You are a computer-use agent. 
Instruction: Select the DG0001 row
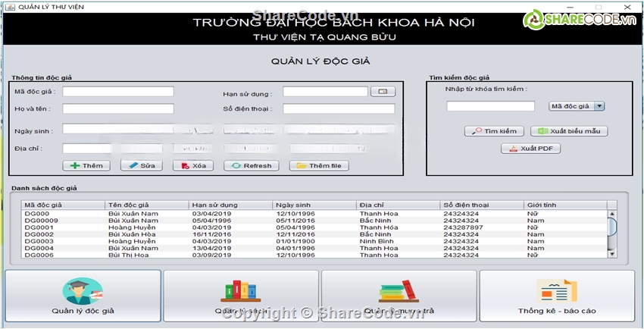coord(314,227)
